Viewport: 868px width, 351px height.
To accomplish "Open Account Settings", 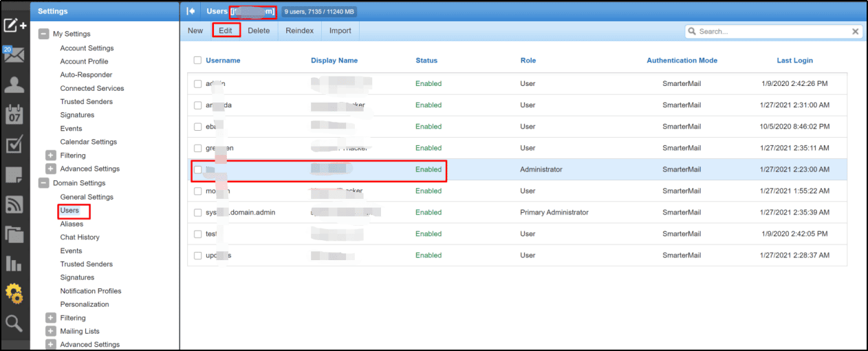I will [87, 48].
